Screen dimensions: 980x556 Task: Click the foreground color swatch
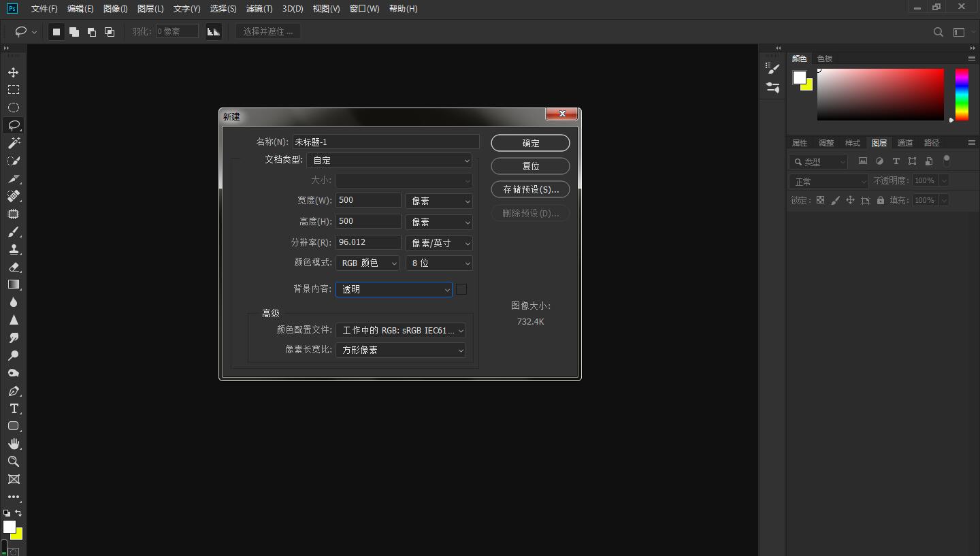pos(10,528)
